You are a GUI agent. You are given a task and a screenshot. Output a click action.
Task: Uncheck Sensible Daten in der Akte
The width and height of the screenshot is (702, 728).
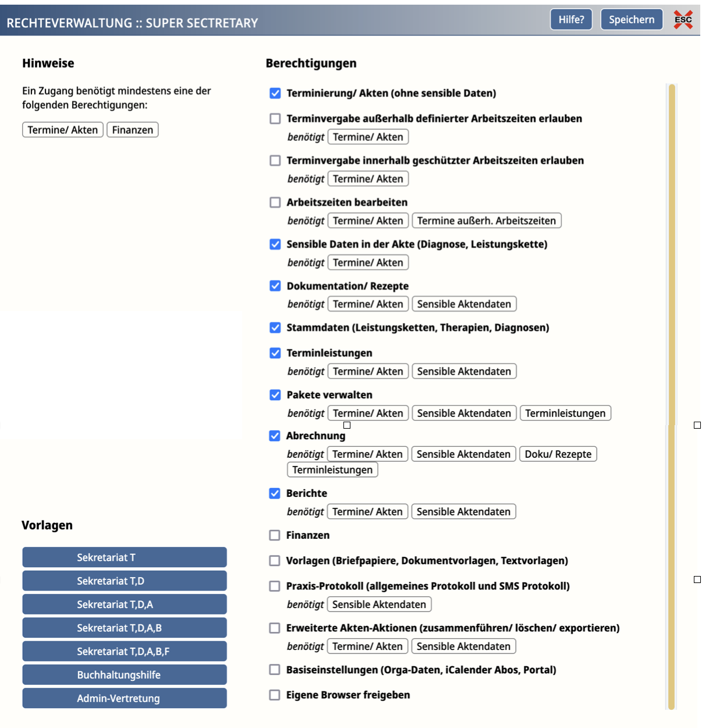pos(275,245)
